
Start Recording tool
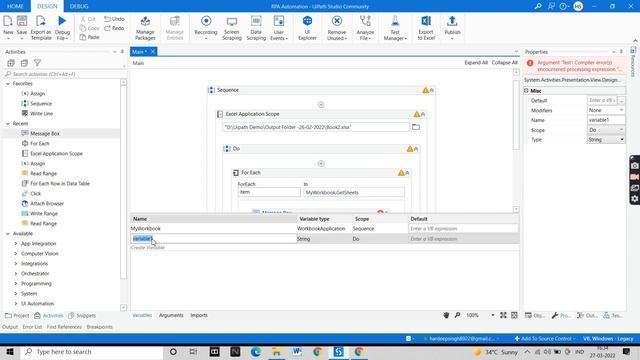[206, 27]
